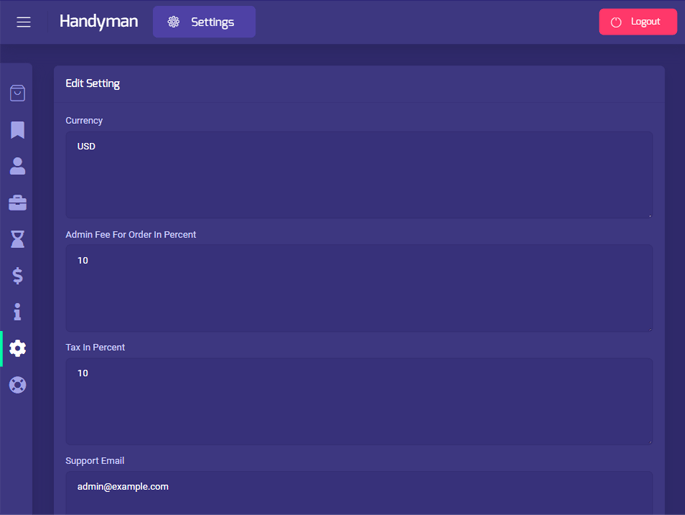Click the Logout button

click(637, 22)
